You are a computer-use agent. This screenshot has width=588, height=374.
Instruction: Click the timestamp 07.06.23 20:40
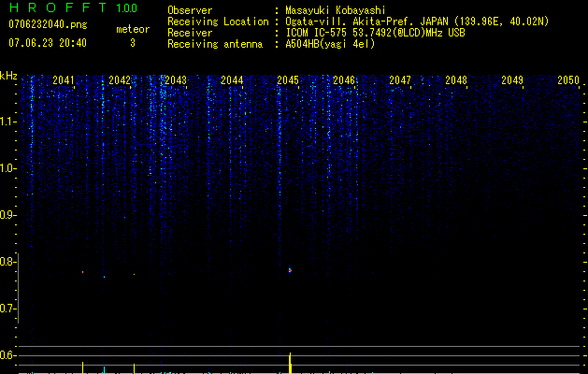tap(48, 43)
